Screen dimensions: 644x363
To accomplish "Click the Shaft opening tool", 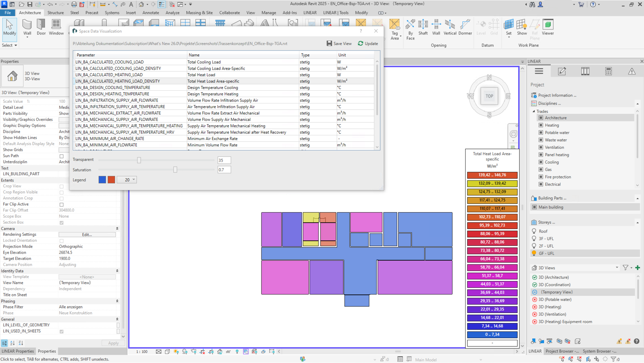I will click(x=423, y=27).
